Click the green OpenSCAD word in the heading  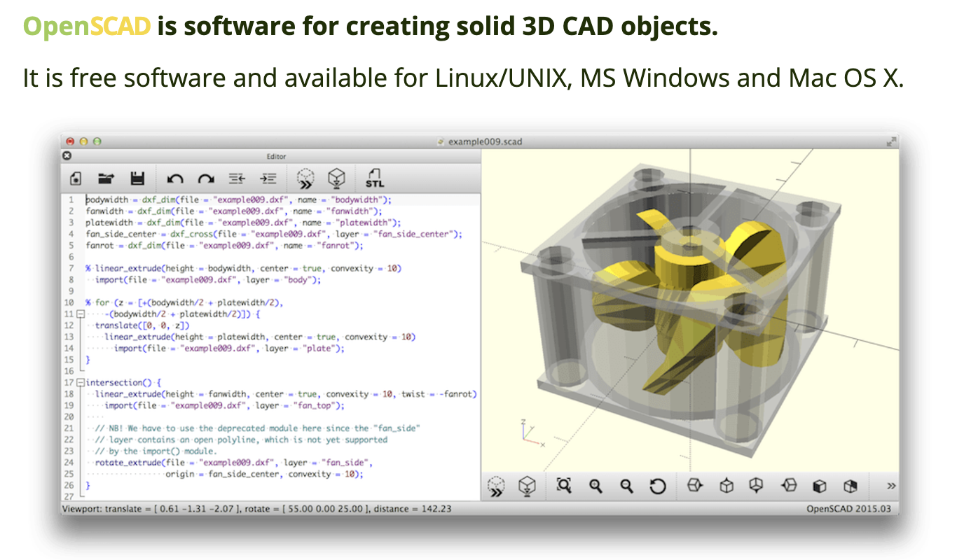[x=87, y=27]
